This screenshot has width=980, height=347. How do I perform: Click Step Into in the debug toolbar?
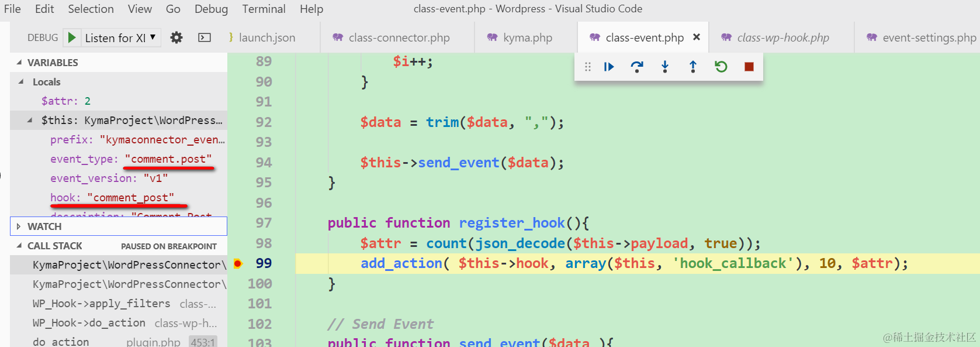coord(665,67)
